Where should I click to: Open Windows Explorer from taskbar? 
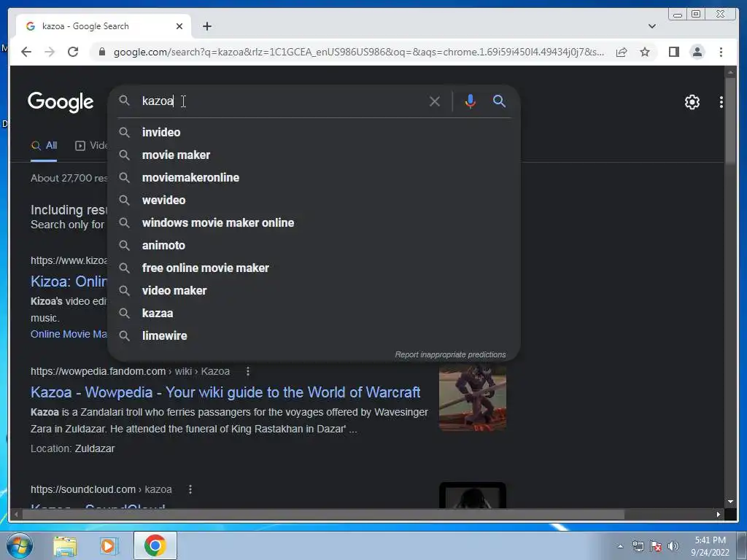[65, 546]
